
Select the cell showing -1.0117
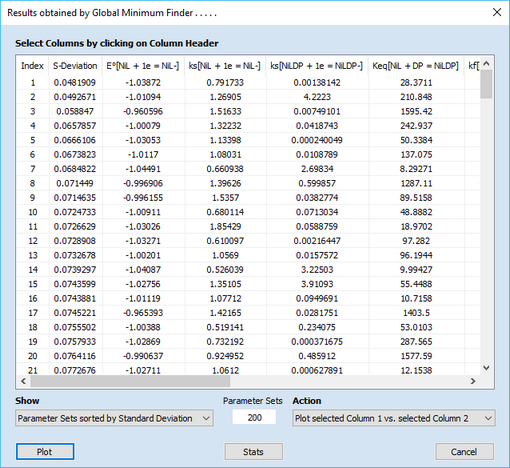tap(143, 154)
